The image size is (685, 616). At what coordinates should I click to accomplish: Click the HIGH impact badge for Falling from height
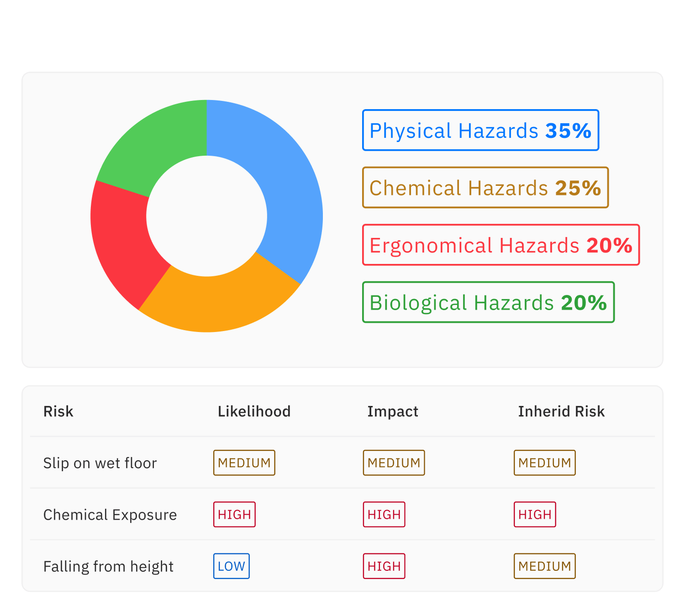[x=384, y=566]
